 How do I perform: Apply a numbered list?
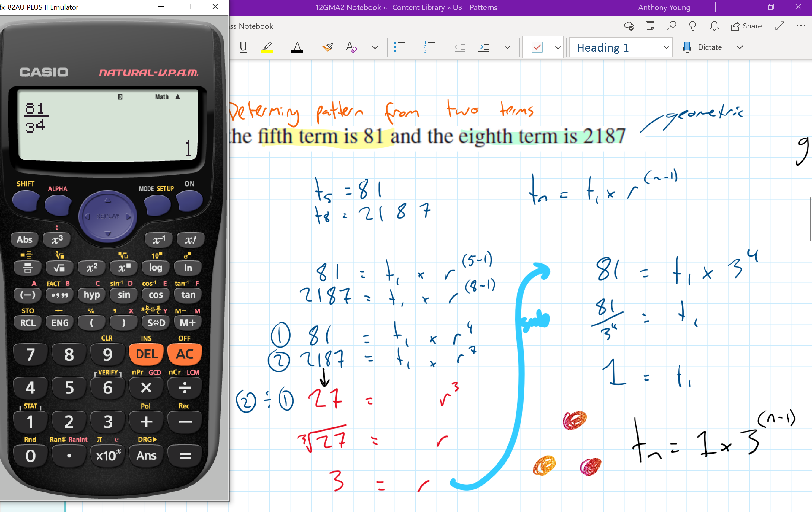point(430,47)
